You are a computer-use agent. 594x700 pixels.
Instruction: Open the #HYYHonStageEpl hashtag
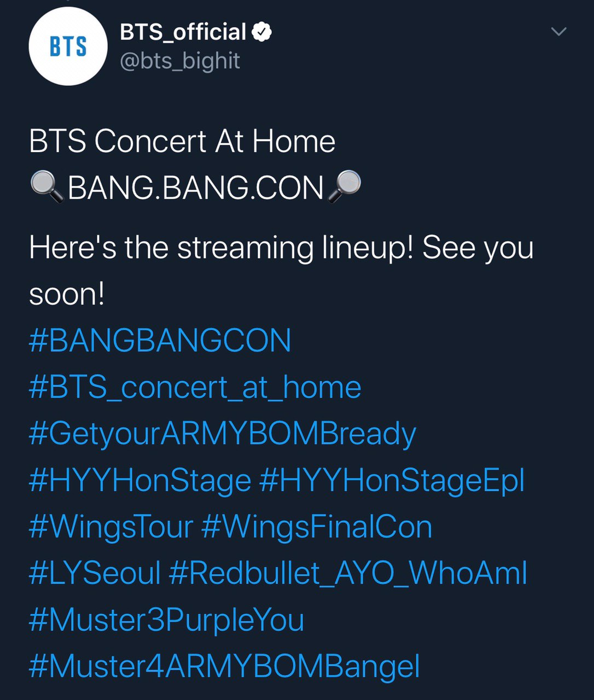392,481
